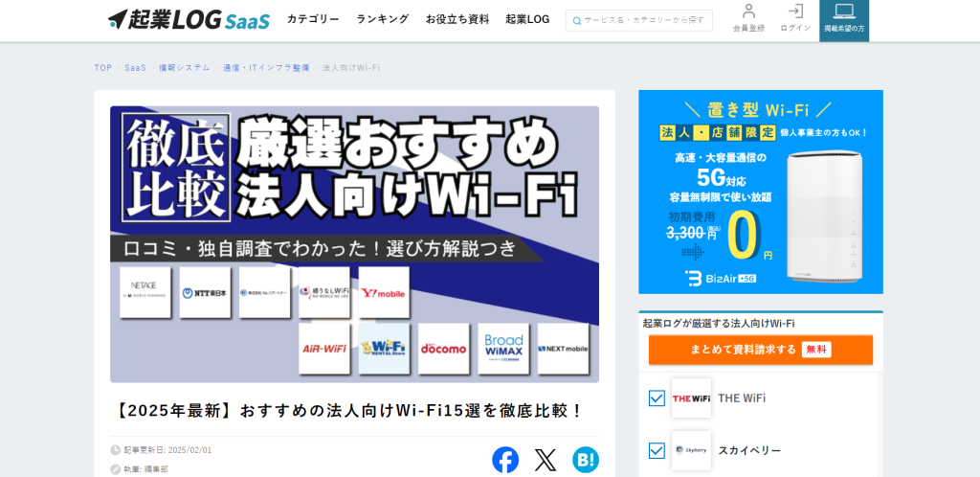The image size is (980, 477).
Task: Click the ログイン arrow icon
Action: tap(795, 11)
